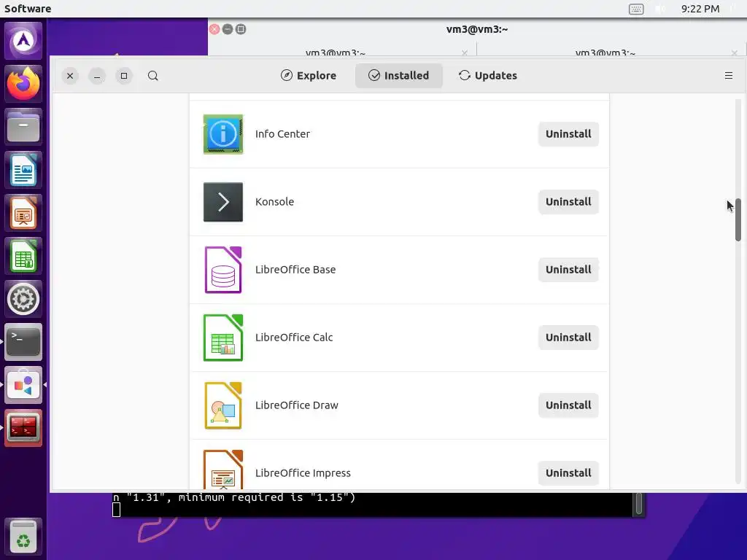This screenshot has width=747, height=560.
Task: Open the on-screen keyboard indicator in top bar
Action: coord(636,9)
